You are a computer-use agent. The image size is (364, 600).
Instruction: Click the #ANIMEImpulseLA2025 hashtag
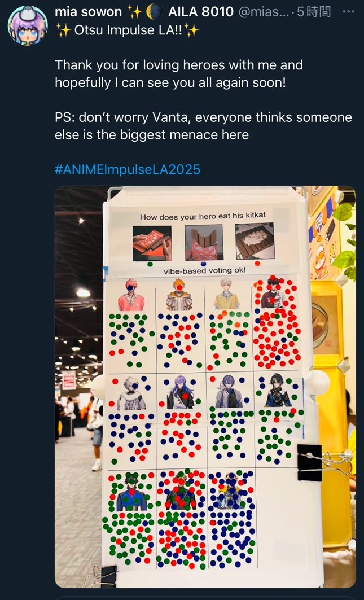128,169
